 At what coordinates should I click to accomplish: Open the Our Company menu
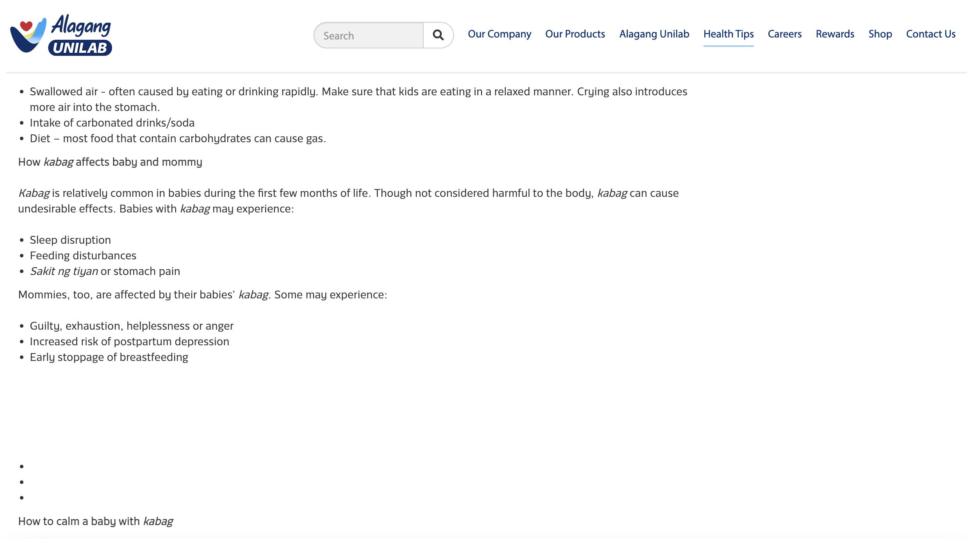tap(499, 34)
